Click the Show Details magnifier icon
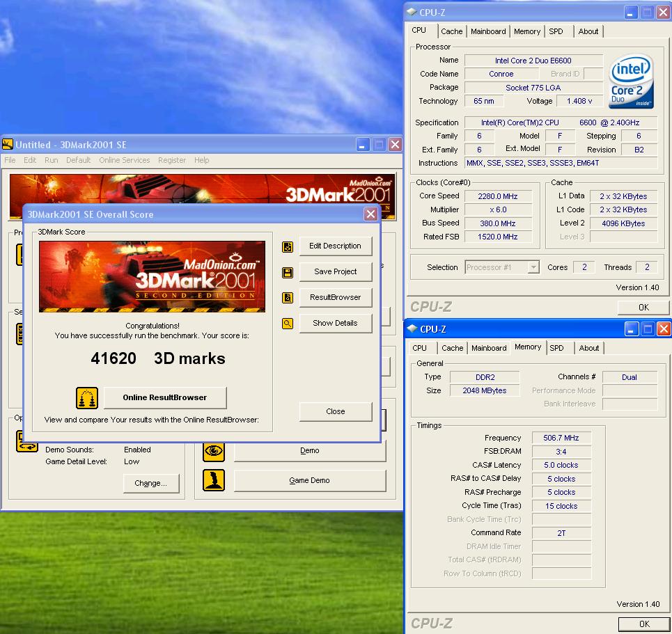This screenshot has width=672, height=634. point(288,324)
